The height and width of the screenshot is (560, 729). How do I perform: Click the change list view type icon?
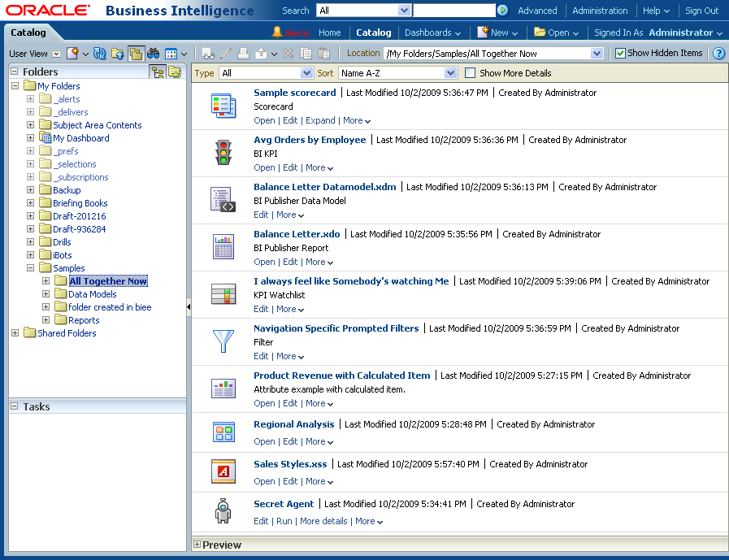[171, 54]
